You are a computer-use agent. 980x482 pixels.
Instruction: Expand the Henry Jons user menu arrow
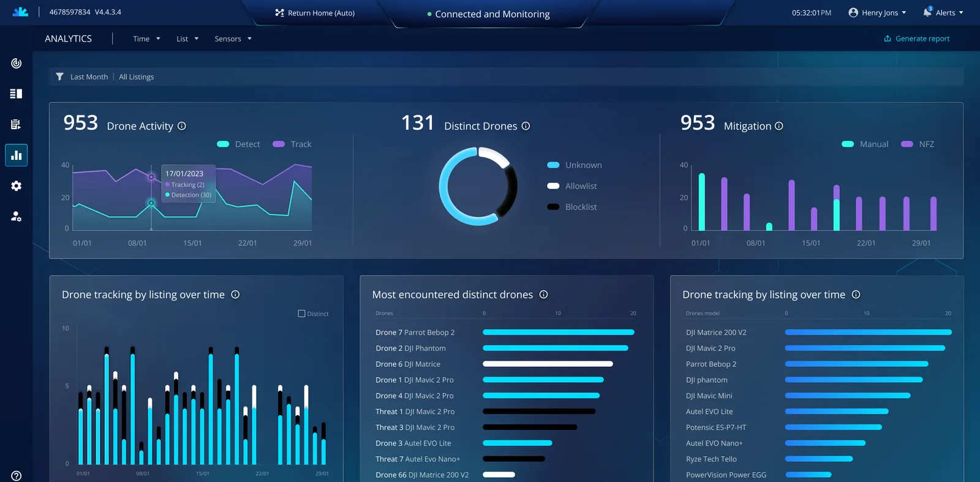904,12
